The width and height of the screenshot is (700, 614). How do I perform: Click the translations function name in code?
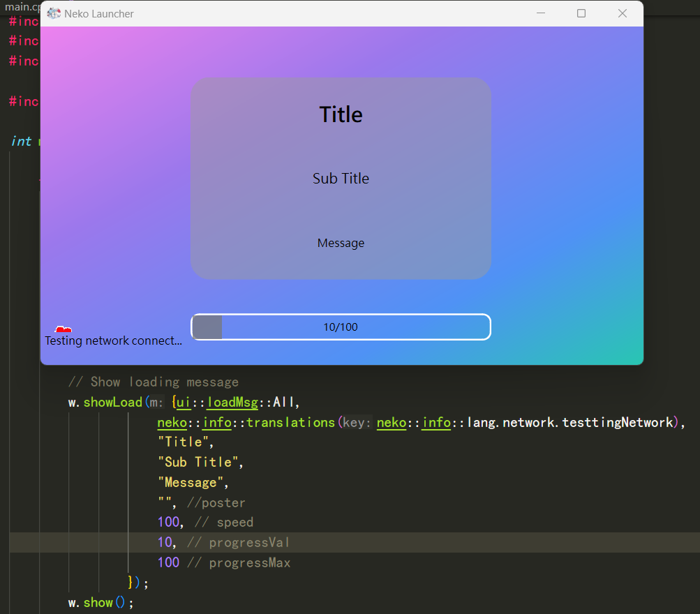(x=290, y=422)
